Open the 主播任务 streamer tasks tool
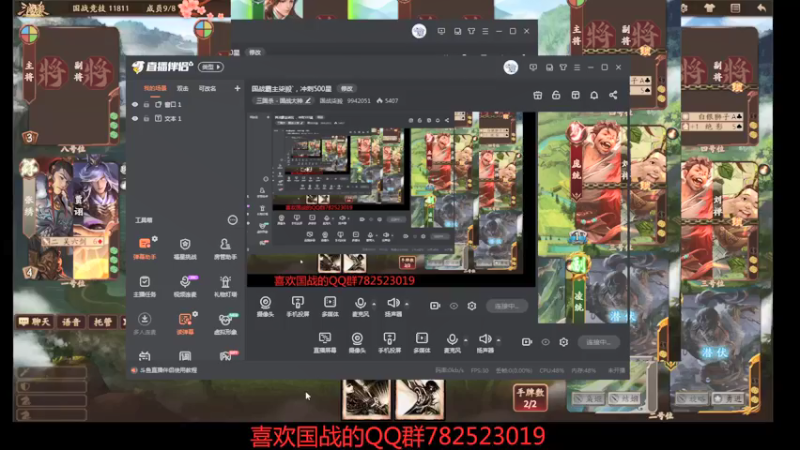The width and height of the screenshot is (800, 450). tap(144, 286)
